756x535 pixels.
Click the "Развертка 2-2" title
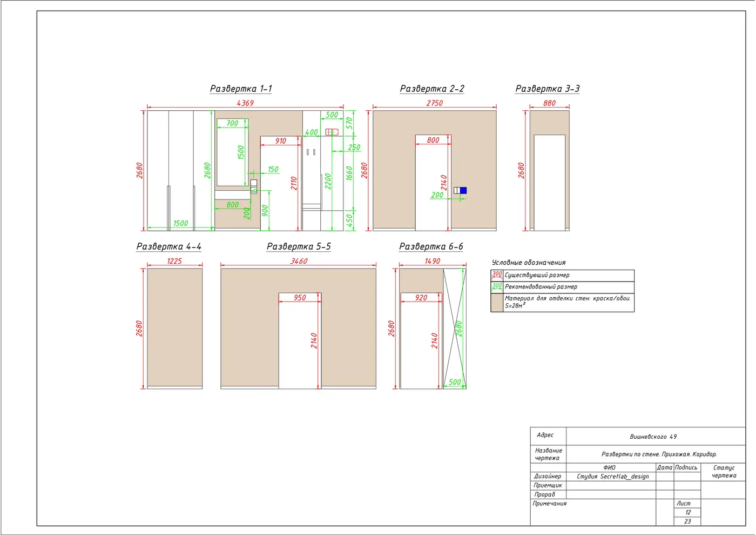tap(432, 89)
